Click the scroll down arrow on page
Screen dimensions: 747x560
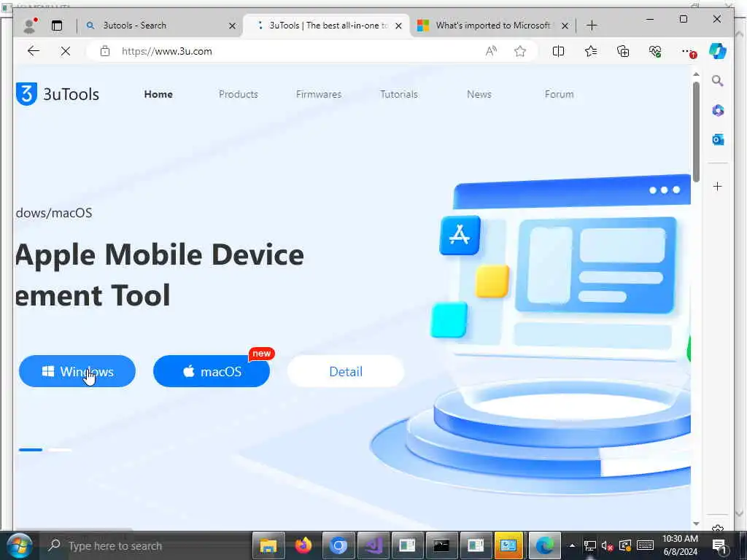696,524
